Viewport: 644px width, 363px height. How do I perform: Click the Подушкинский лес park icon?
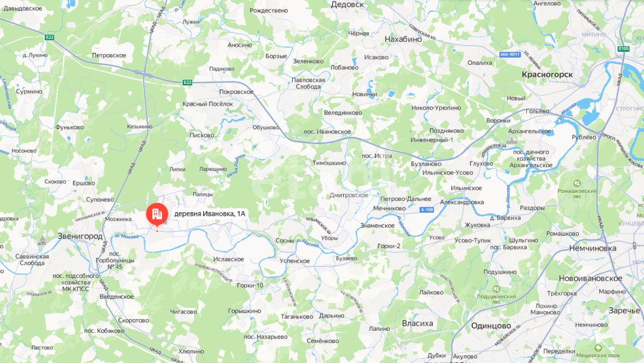[x=497, y=289]
